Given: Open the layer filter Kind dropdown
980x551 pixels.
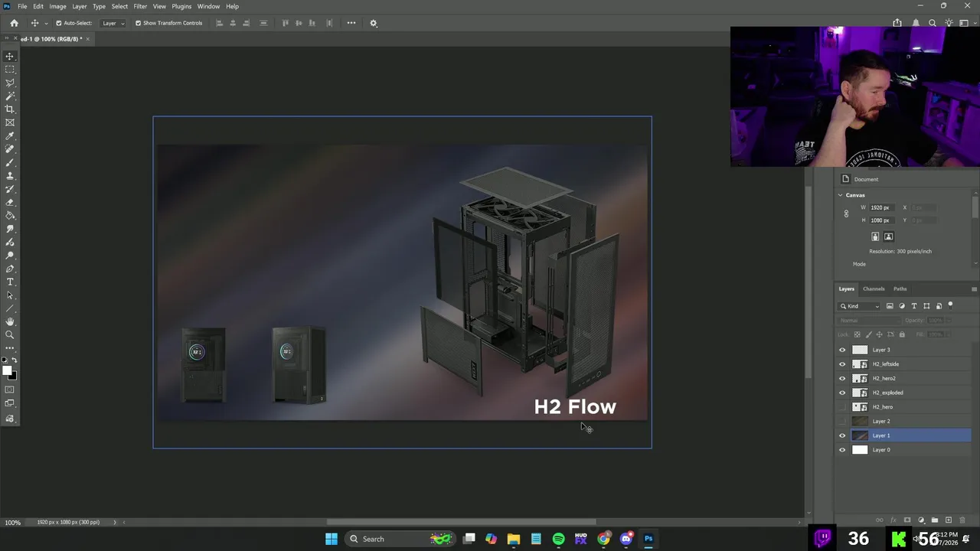Looking at the screenshot, I should point(861,306).
